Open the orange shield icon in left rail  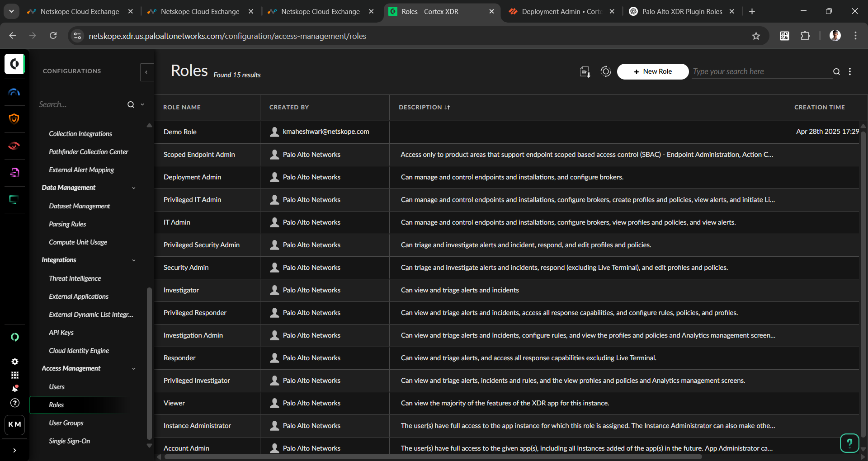pyautogui.click(x=14, y=119)
